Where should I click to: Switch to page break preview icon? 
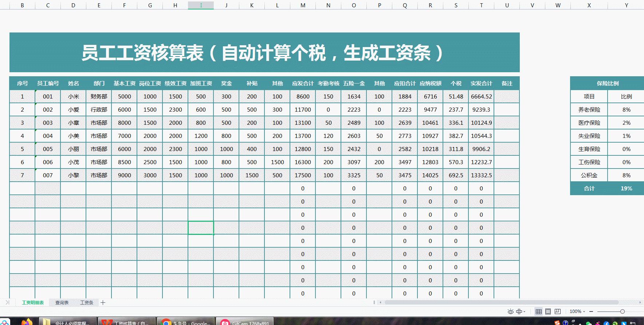pos(557,312)
